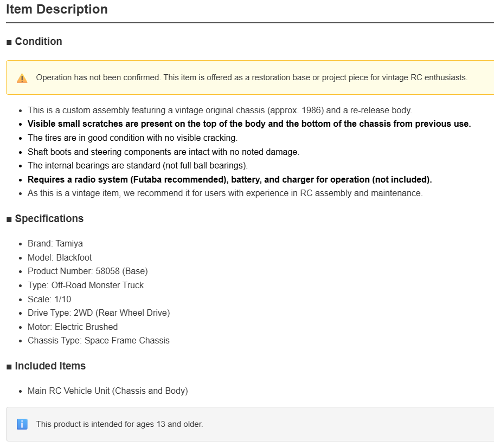Click 'Brand: Tamiya' specification
This screenshot has width=494, height=448.
(x=55, y=243)
